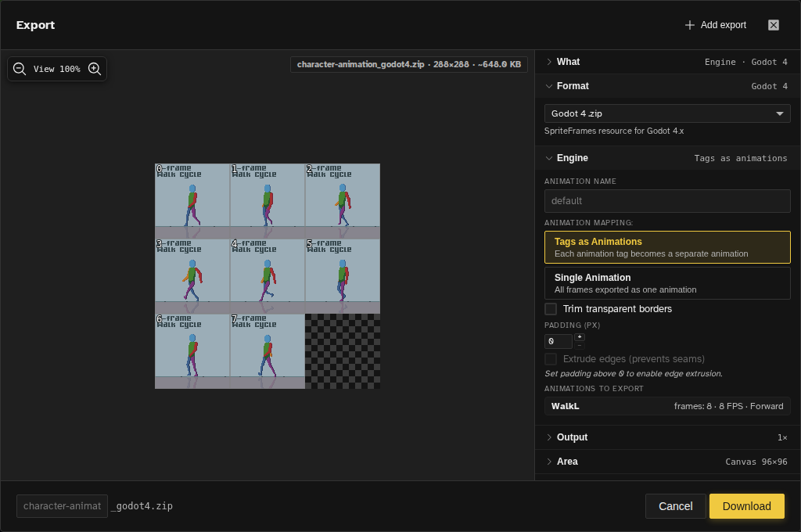Expand the What section

667,62
